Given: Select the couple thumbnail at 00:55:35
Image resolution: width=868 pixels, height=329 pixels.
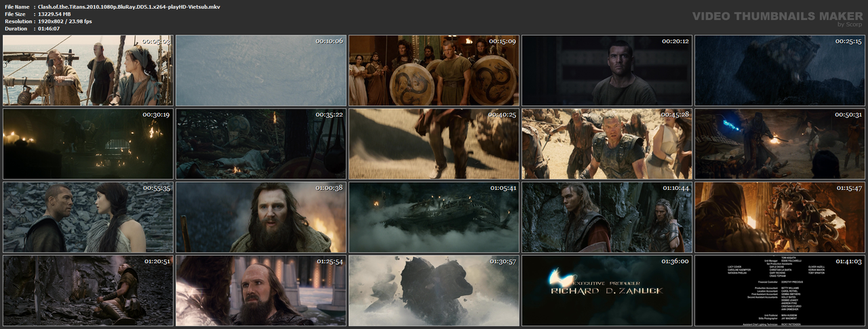Looking at the screenshot, I should [87, 217].
